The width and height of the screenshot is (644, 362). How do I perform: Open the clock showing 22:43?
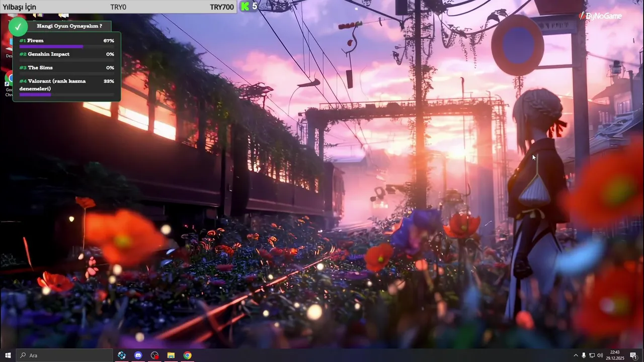[x=614, y=355]
